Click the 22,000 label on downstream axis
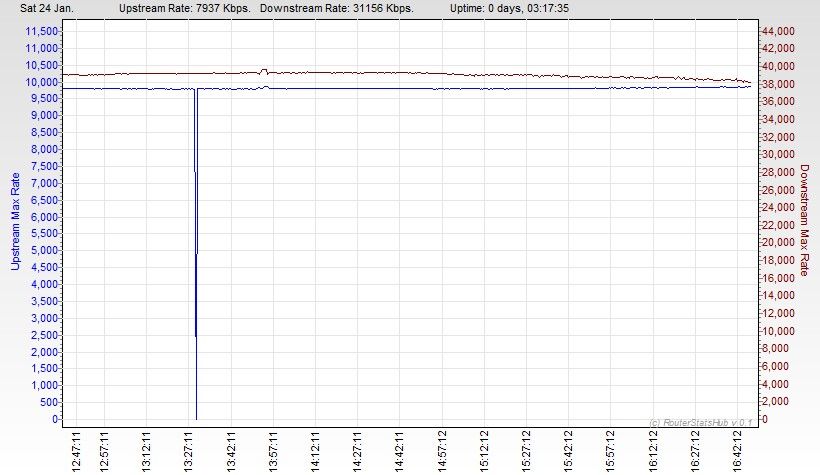Screen dimensions: 820x475 tap(778, 225)
